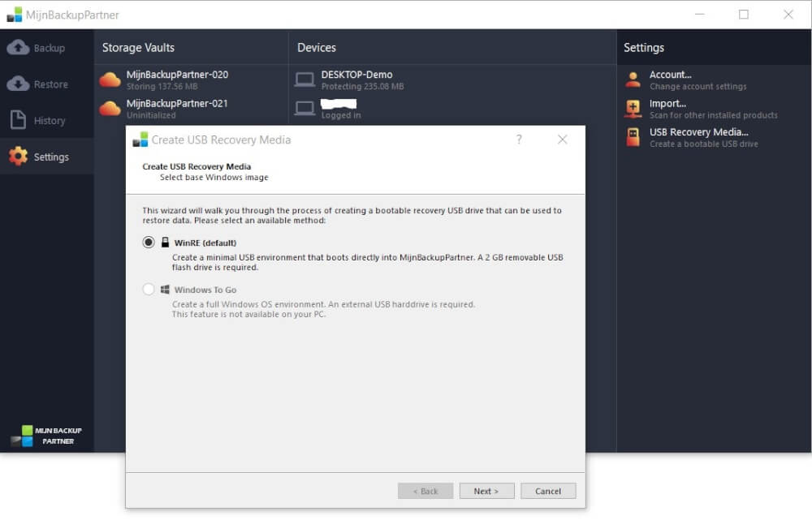
Task: Click the MijnBackupPartner-021 vault cloud icon
Action: click(110, 109)
